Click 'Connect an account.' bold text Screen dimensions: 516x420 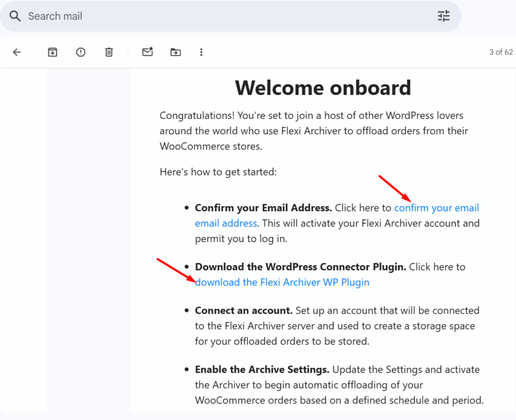click(244, 311)
